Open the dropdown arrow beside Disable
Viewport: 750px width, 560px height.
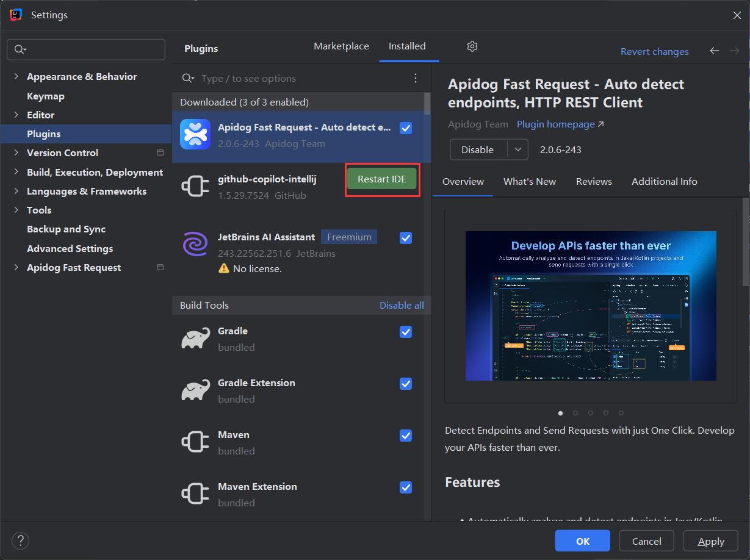click(517, 149)
